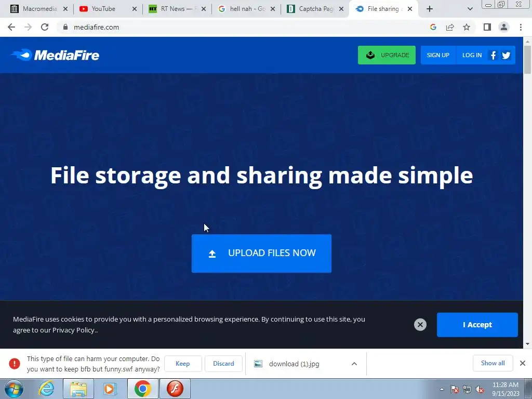
Task: Click the share page icon
Action: click(x=450, y=27)
